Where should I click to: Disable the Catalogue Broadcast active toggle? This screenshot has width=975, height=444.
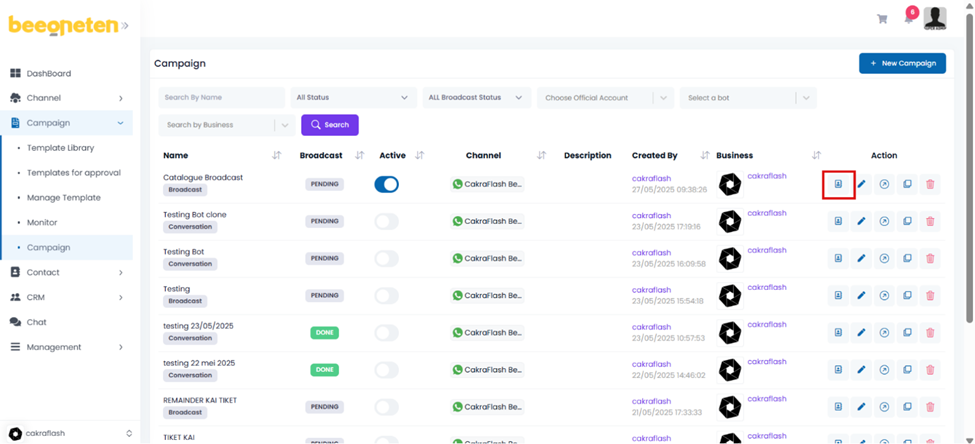386,184
